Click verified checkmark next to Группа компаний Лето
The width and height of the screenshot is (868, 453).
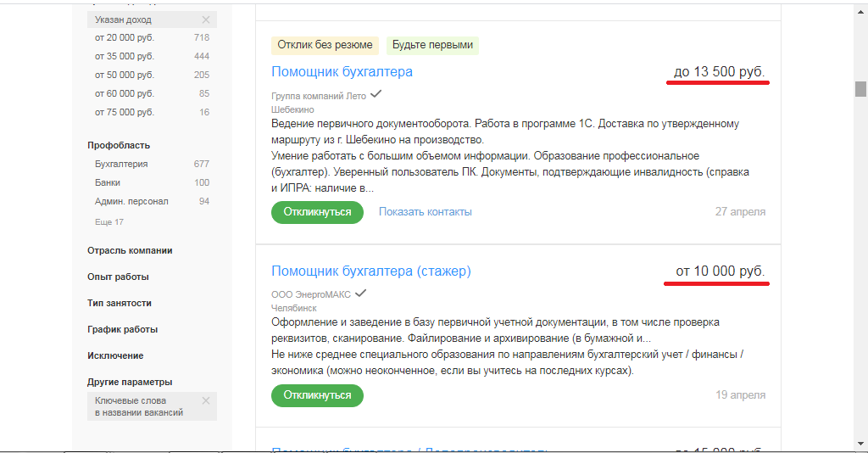point(376,95)
